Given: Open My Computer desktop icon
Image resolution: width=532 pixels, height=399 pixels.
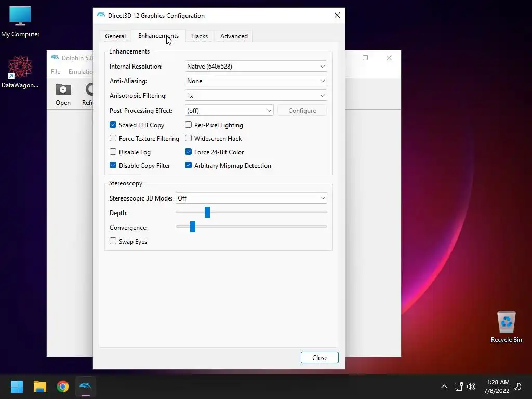Looking at the screenshot, I should click(x=20, y=22).
